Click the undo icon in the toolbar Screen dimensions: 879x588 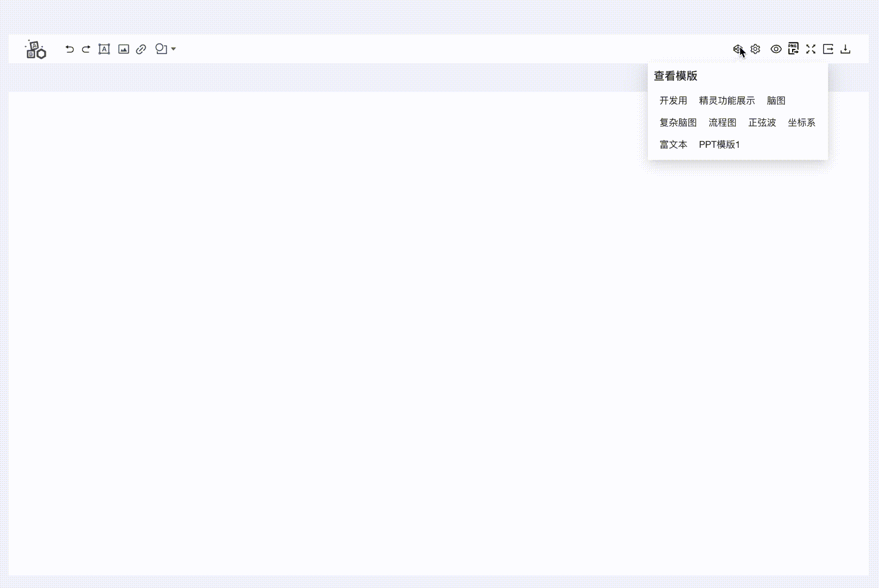point(69,49)
